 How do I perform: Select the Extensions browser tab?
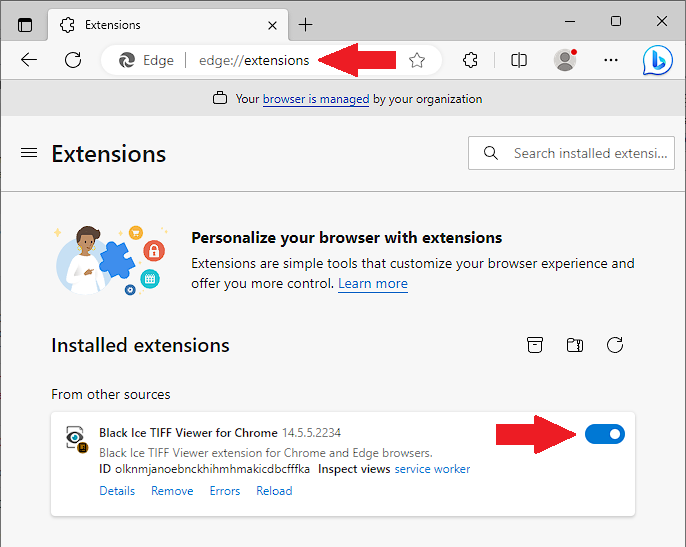[168, 25]
